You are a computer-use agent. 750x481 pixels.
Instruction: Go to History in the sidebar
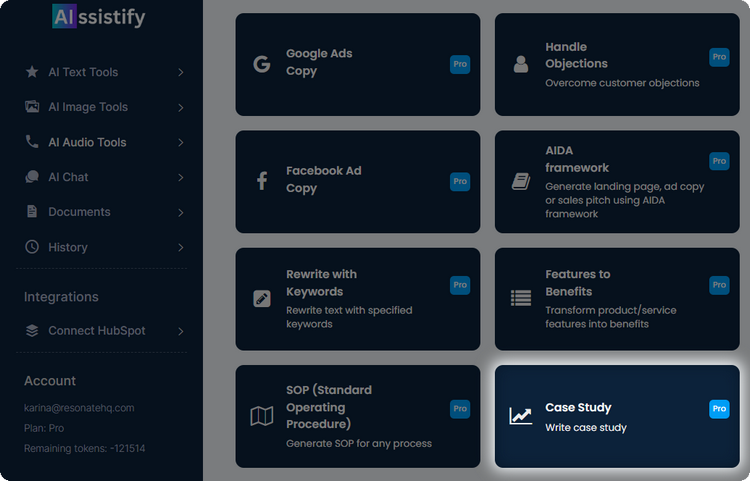click(x=67, y=247)
